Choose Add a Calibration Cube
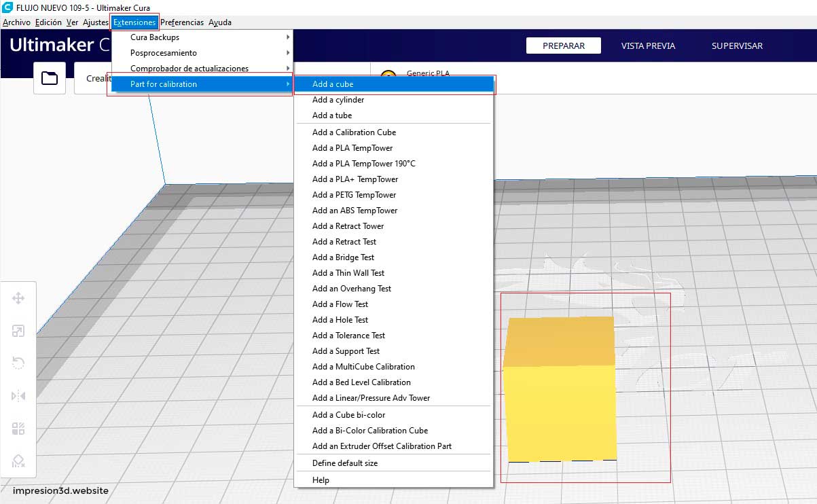This screenshot has height=504, width=817. coord(393,132)
